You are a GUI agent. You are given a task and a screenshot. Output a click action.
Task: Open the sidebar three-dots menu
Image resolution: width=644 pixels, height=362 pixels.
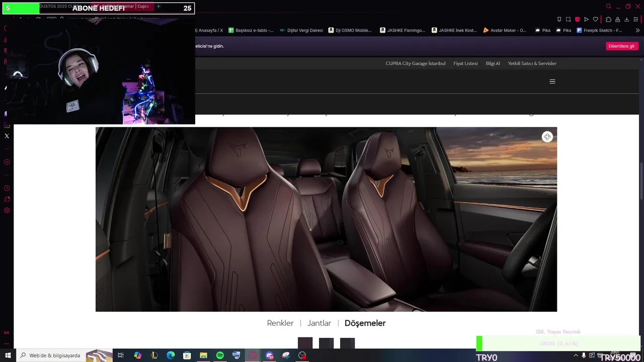coord(7,343)
